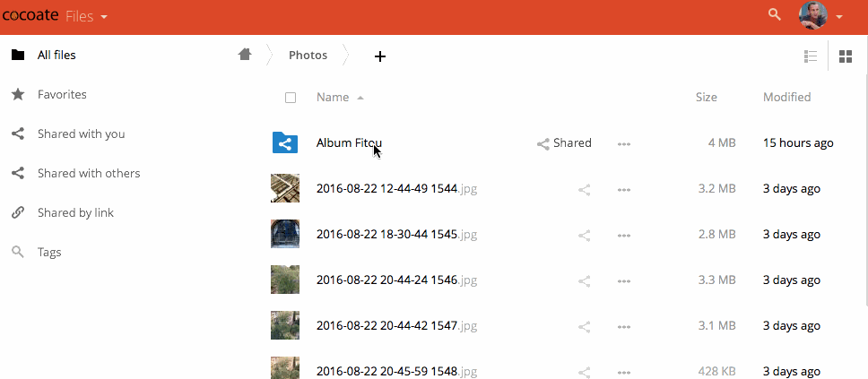Open the search magnifier in header
This screenshot has width=868, height=379.
[775, 15]
